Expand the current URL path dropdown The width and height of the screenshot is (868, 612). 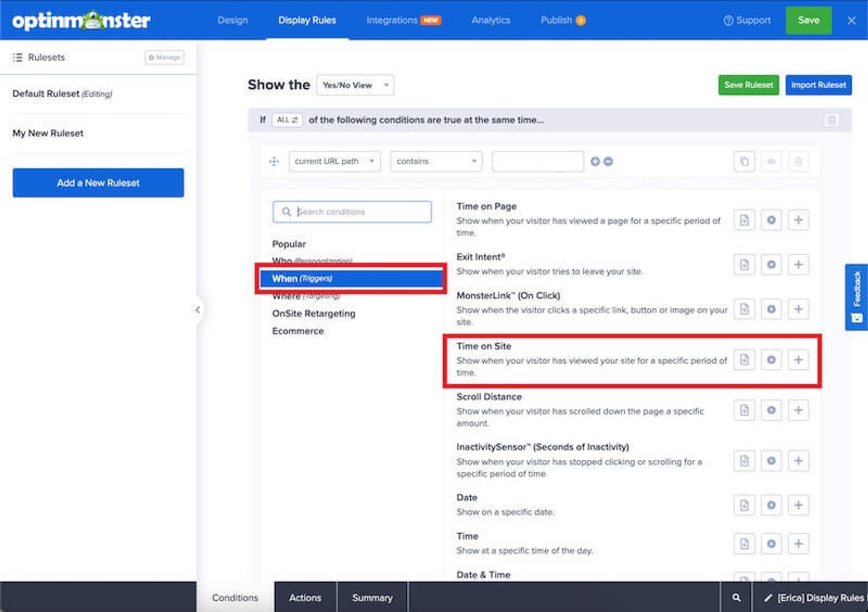click(x=335, y=161)
